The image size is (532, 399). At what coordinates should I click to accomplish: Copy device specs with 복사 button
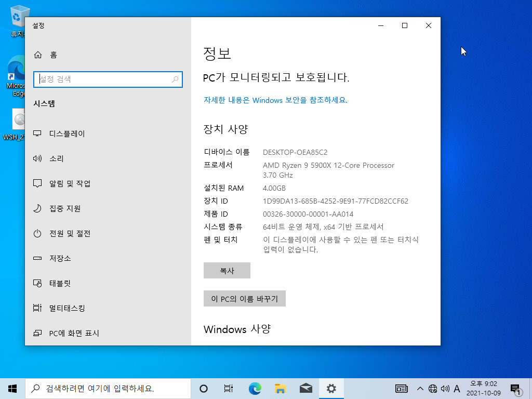click(x=227, y=270)
